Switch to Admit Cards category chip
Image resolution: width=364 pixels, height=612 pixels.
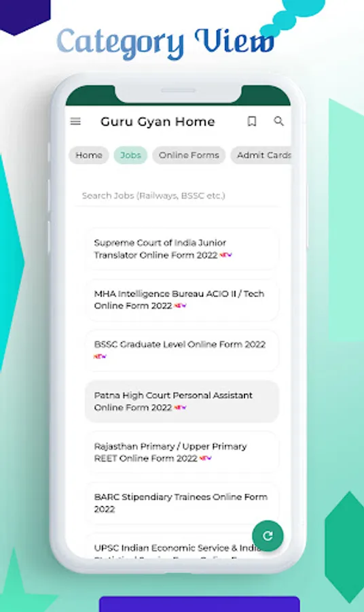point(261,155)
